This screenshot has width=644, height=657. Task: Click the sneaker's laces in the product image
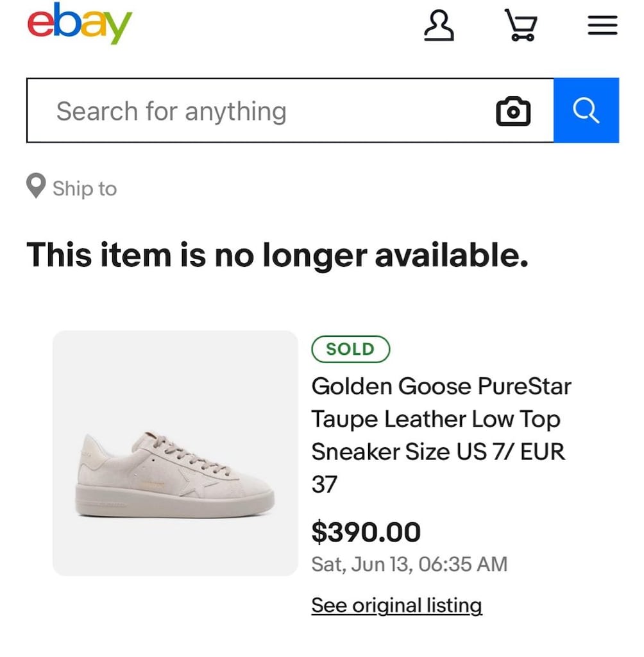[187, 452]
